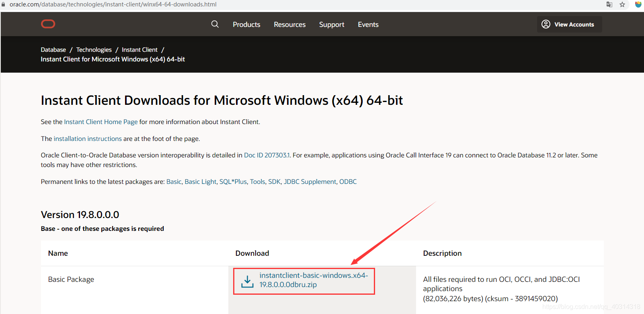Image resolution: width=644 pixels, height=314 pixels.
Task: Open the Resources menu
Action: 289,24
